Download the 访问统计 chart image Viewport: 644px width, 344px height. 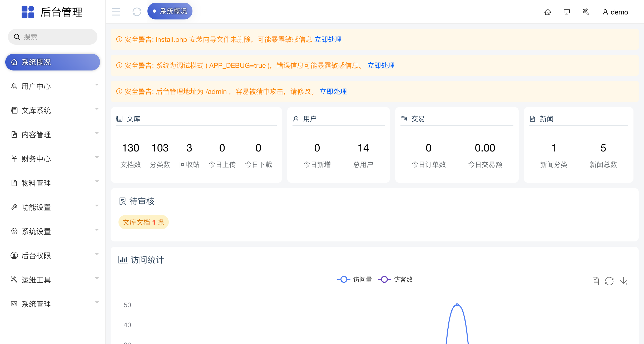pos(623,281)
